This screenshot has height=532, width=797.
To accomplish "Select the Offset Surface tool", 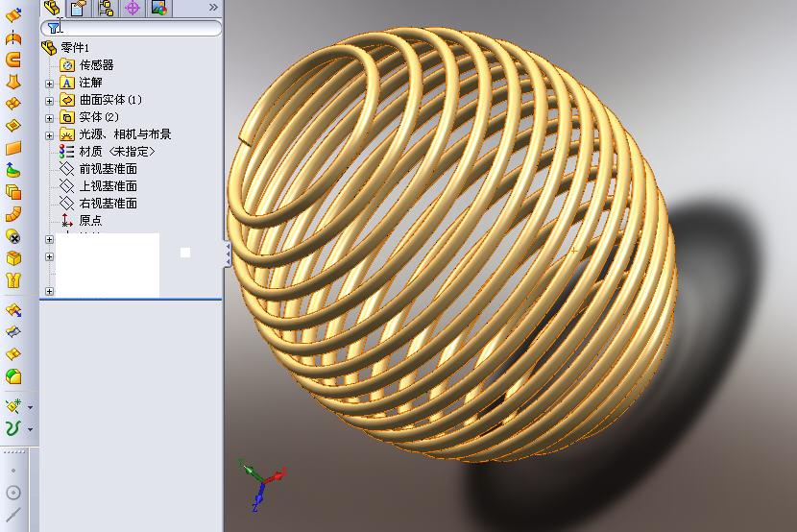I will [13, 192].
